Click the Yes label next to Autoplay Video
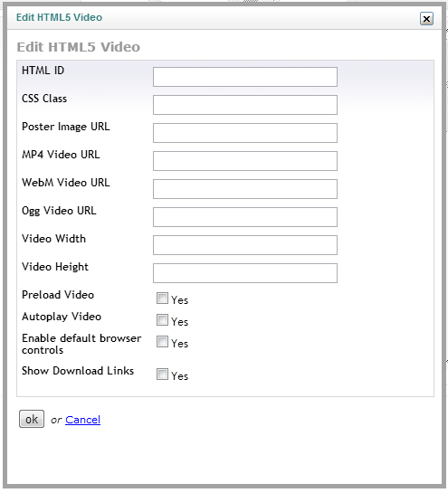 tap(179, 322)
